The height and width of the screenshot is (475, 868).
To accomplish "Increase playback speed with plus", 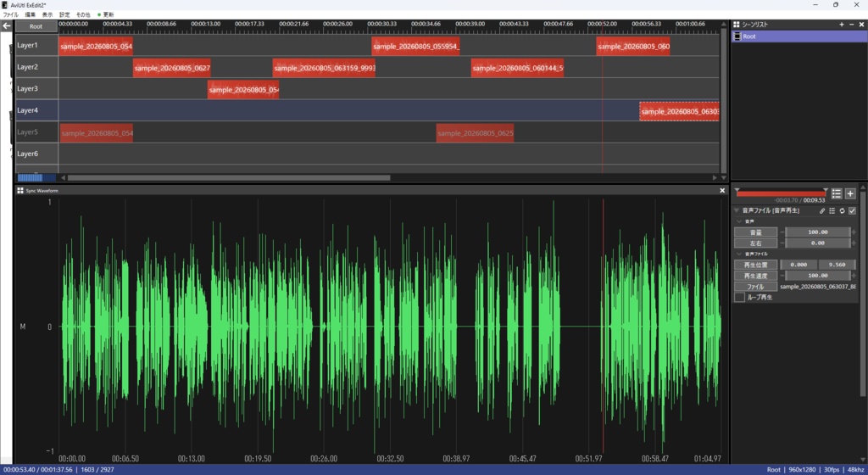I will [x=854, y=275].
